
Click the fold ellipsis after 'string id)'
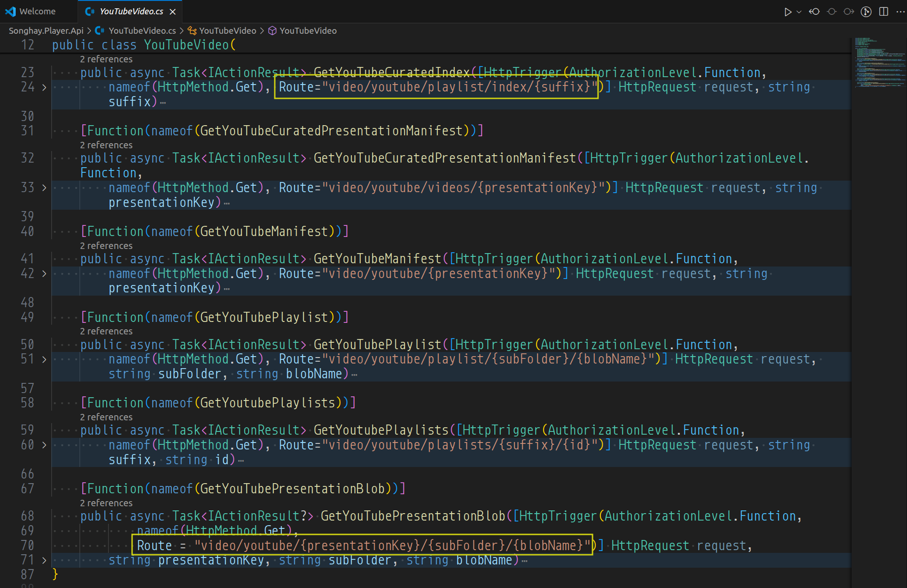pos(241,461)
